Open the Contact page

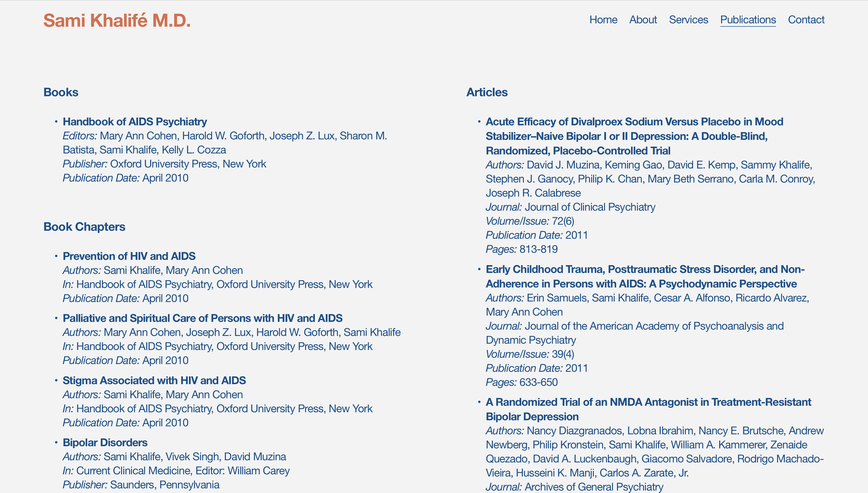coord(806,20)
